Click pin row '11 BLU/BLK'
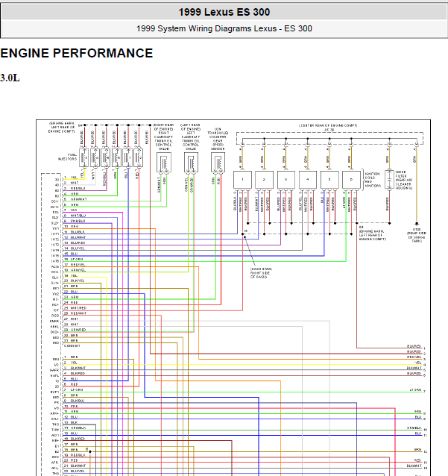 [x=75, y=232]
